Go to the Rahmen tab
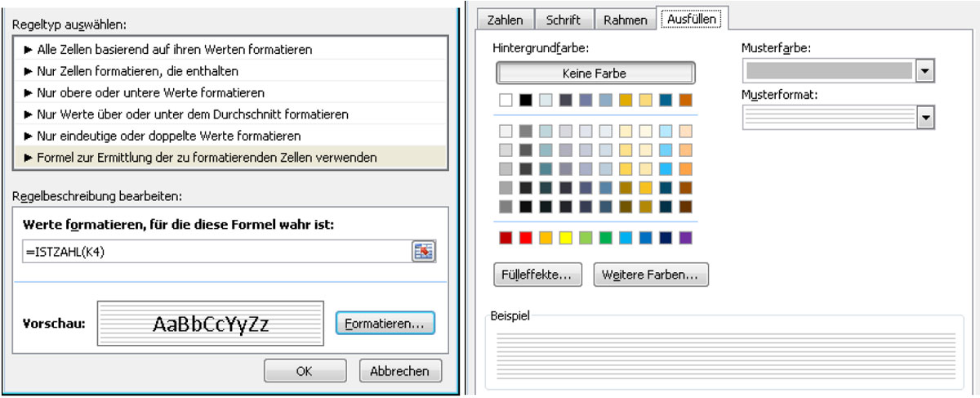This screenshot has height=398, width=980. click(x=625, y=20)
